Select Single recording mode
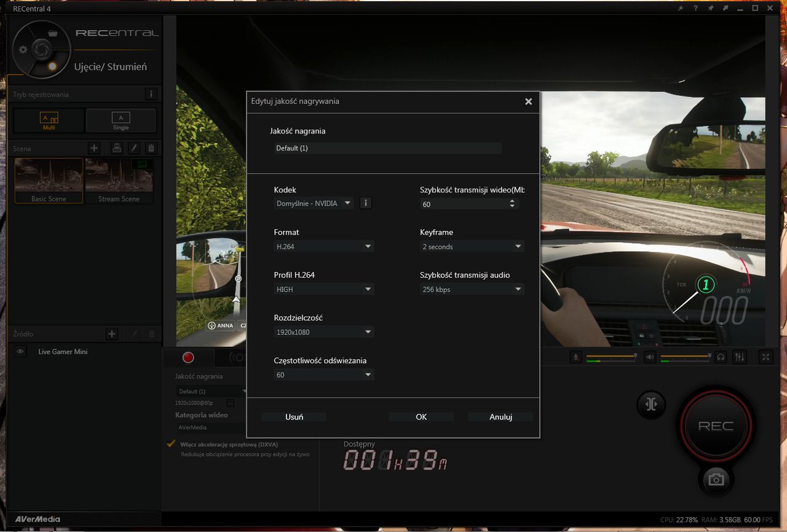The image size is (787, 532). (x=121, y=120)
